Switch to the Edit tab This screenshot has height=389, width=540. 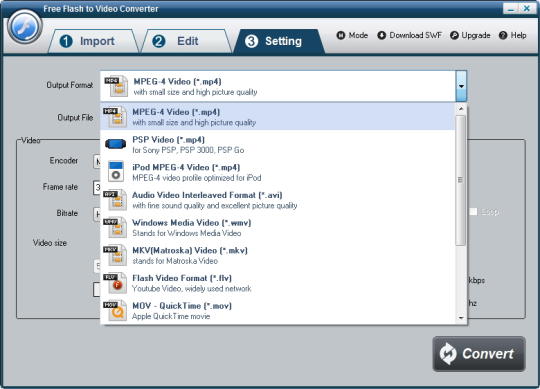click(187, 41)
